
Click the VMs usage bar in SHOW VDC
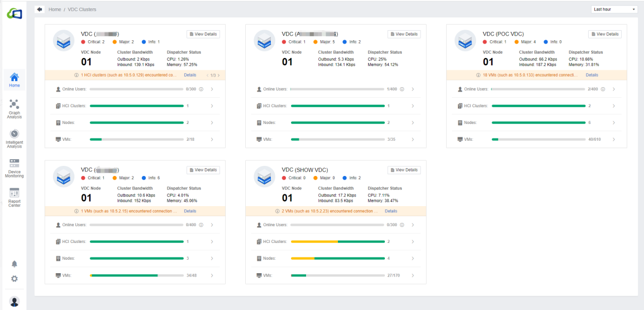337,275
